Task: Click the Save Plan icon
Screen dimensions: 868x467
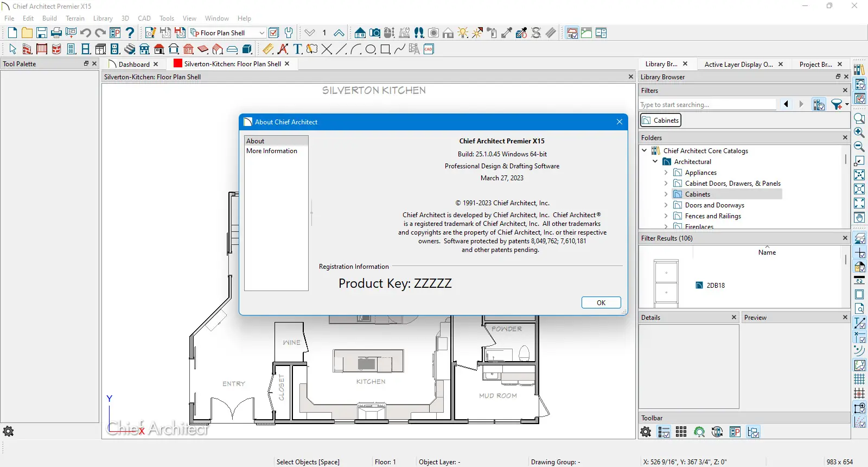Action: (x=42, y=33)
